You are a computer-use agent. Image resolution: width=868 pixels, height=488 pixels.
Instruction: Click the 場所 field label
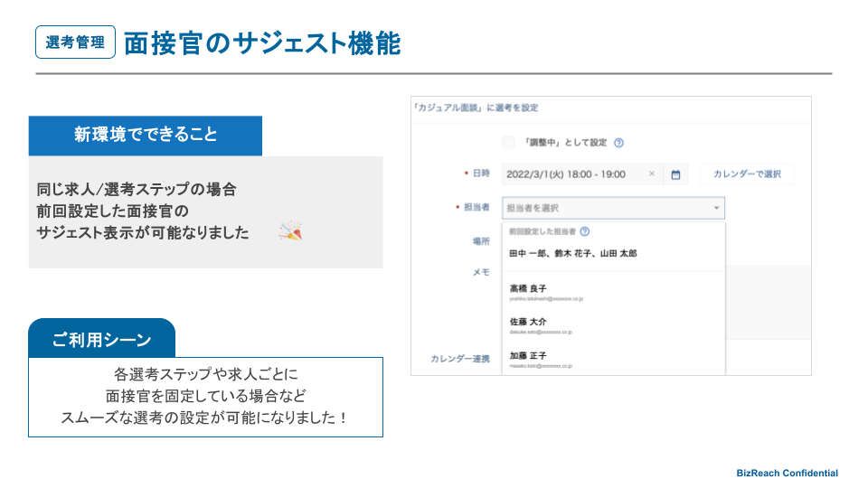(x=480, y=240)
